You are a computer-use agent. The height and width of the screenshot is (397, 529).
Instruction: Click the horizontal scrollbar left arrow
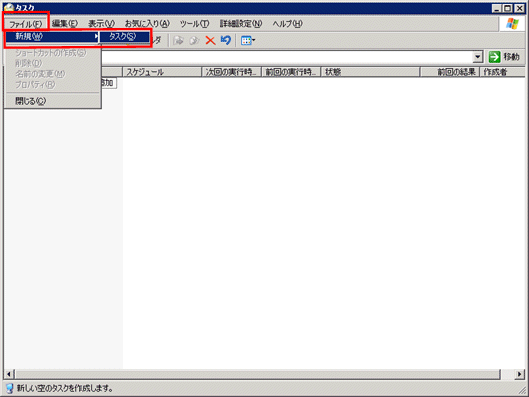9,374
